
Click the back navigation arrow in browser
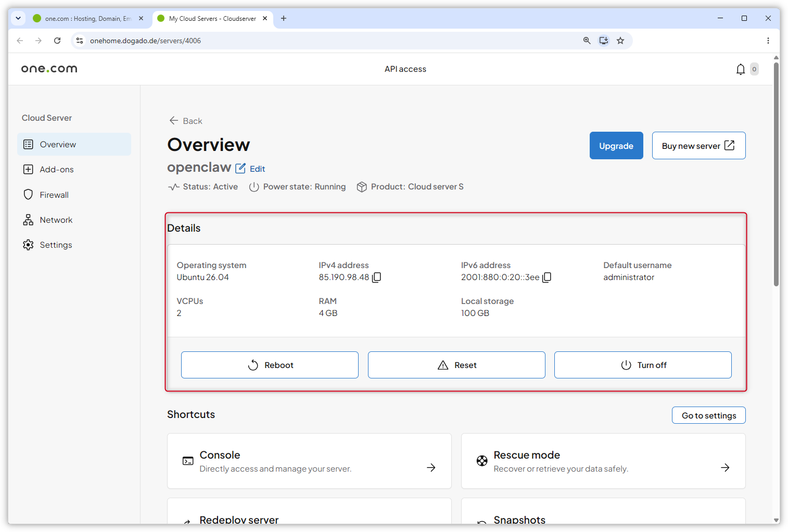pos(20,41)
